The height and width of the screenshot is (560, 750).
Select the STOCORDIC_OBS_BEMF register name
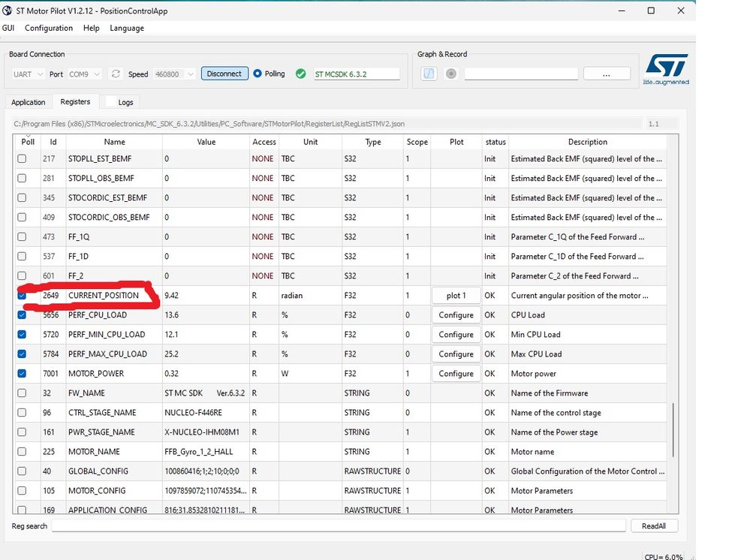point(109,217)
